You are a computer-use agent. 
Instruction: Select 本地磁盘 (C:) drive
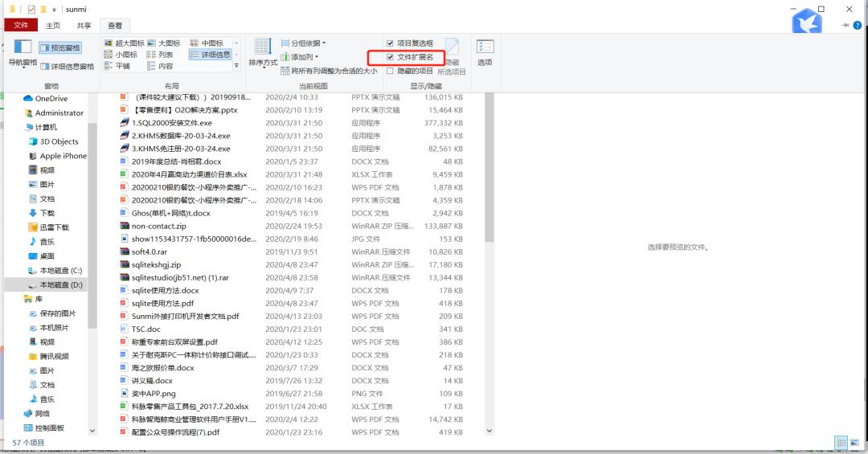[x=55, y=271]
